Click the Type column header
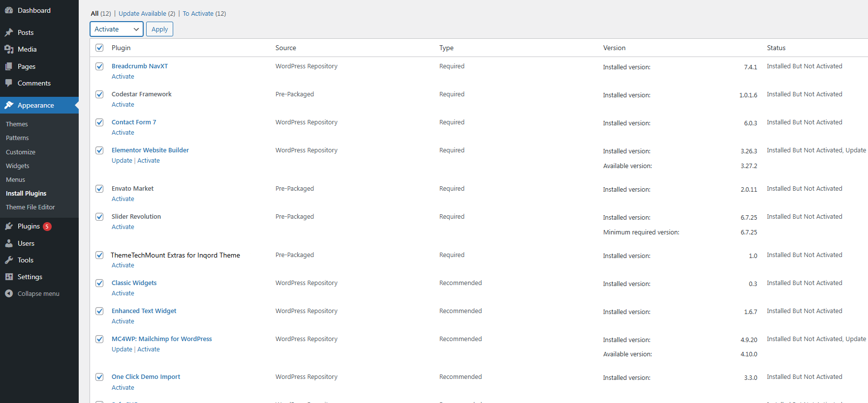The height and width of the screenshot is (403, 868). 446,48
